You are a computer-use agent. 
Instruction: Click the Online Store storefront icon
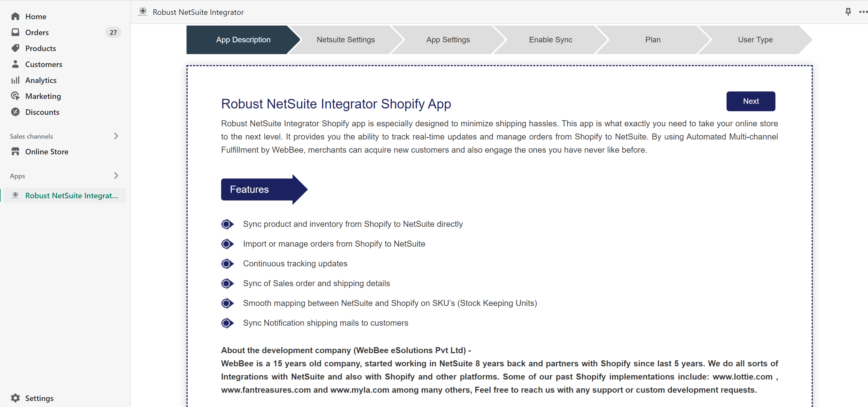pos(15,152)
